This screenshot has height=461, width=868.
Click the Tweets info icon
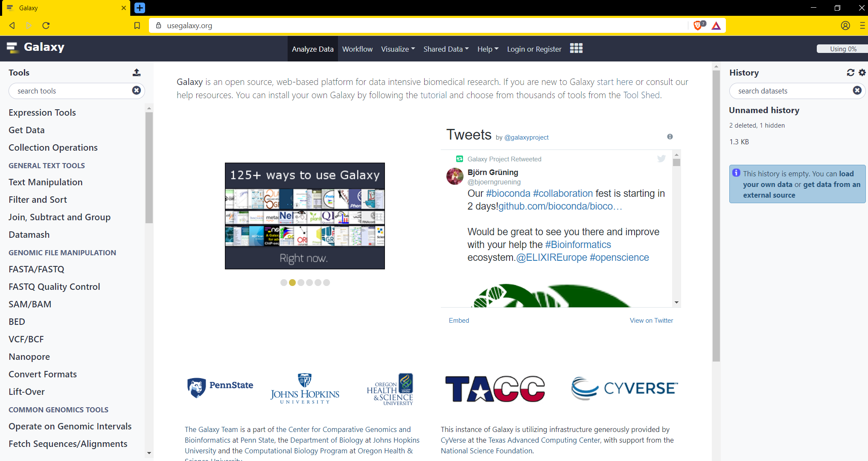(x=670, y=137)
